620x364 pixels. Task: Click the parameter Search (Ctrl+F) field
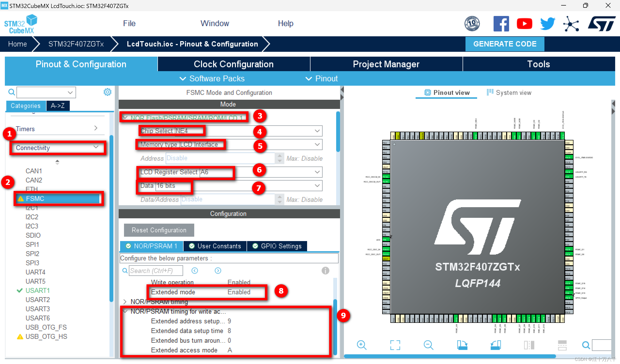click(156, 271)
